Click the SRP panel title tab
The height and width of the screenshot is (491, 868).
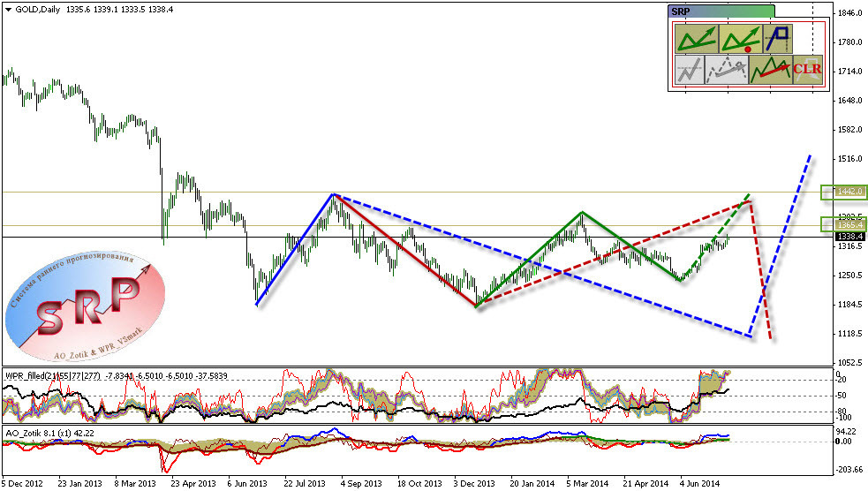click(x=721, y=11)
